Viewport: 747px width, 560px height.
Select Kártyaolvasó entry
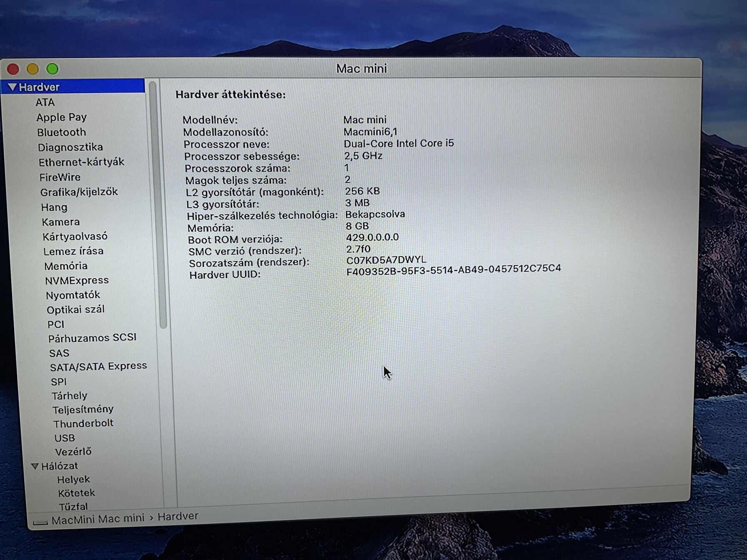[x=75, y=236]
